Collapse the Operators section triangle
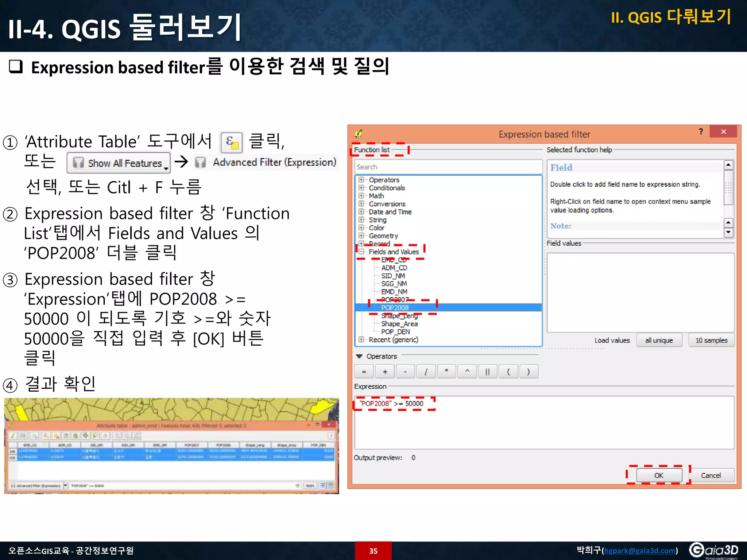 pos(359,356)
